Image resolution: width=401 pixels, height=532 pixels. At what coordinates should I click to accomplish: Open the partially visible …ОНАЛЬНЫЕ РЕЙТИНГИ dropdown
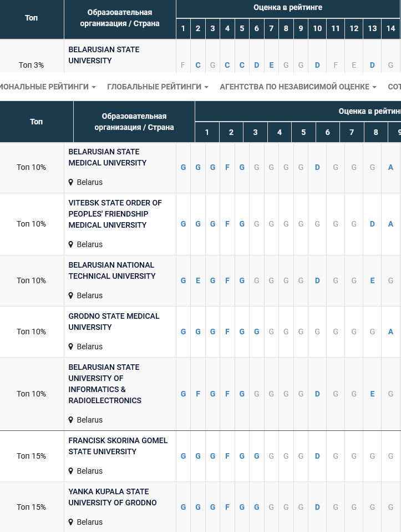tap(48, 87)
